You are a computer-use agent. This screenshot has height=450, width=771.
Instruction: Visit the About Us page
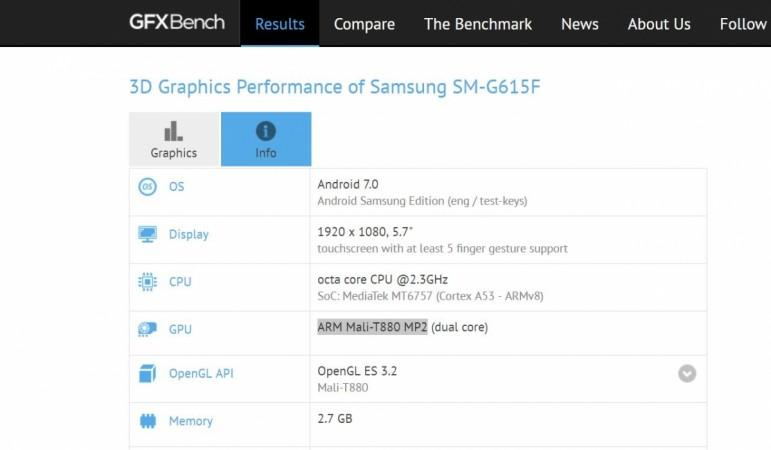point(659,24)
